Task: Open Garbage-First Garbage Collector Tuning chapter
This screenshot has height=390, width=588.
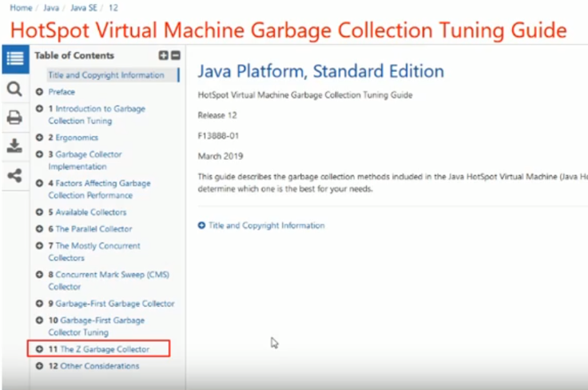Action: coord(97,327)
